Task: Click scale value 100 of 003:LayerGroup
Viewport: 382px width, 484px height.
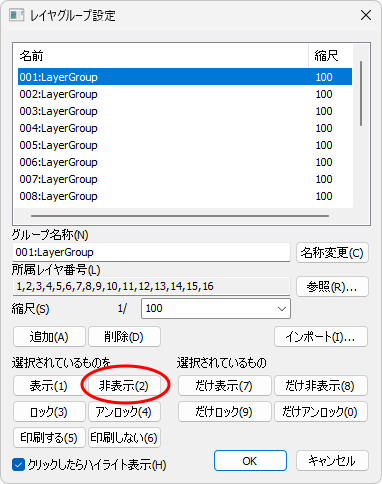Action: tap(324, 111)
